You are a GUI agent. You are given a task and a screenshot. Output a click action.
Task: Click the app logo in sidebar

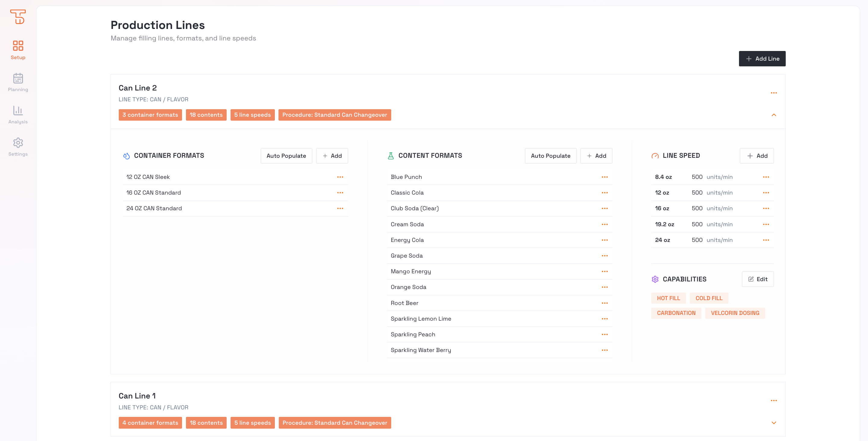(18, 17)
